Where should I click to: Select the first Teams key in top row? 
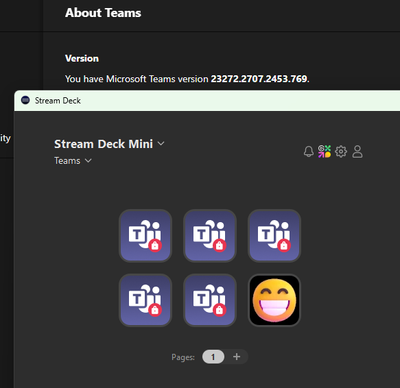click(x=145, y=236)
